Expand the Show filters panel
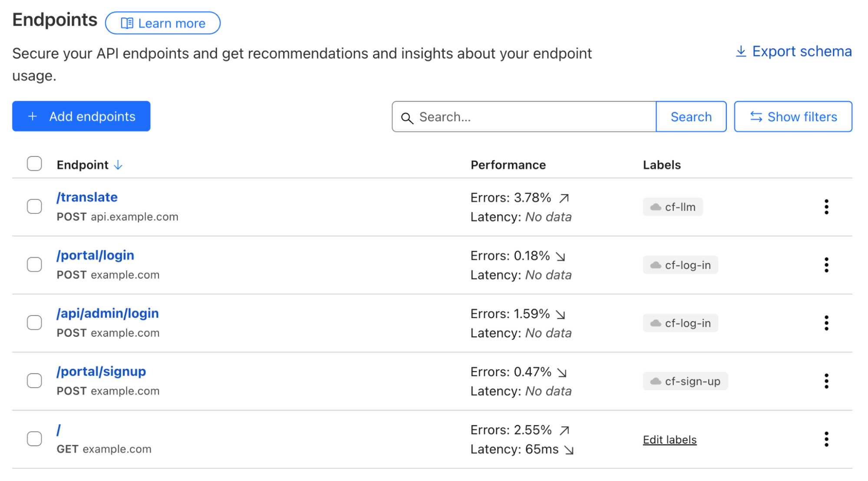The height and width of the screenshot is (481, 868). point(793,117)
